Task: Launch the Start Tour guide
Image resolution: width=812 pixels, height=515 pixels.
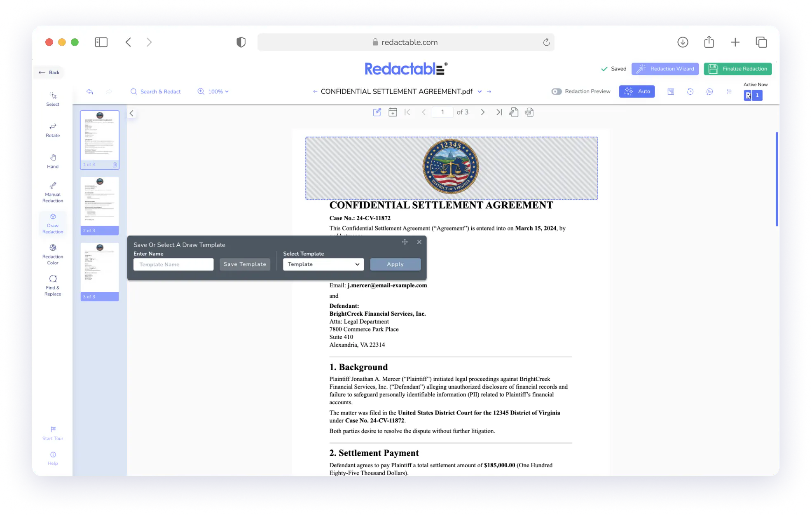Action: pos(53,433)
